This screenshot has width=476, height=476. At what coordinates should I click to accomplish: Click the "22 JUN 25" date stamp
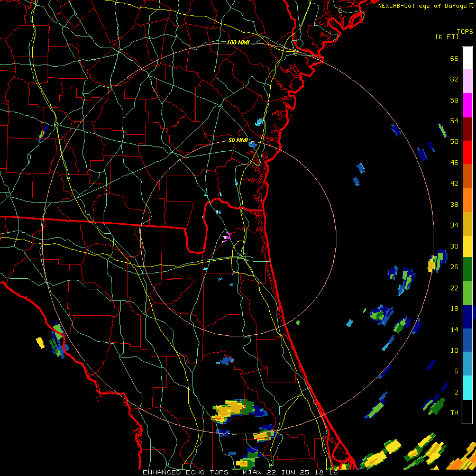288,472
